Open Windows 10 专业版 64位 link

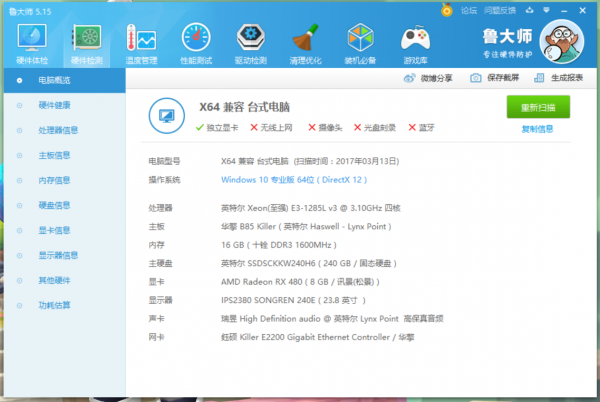(294, 180)
